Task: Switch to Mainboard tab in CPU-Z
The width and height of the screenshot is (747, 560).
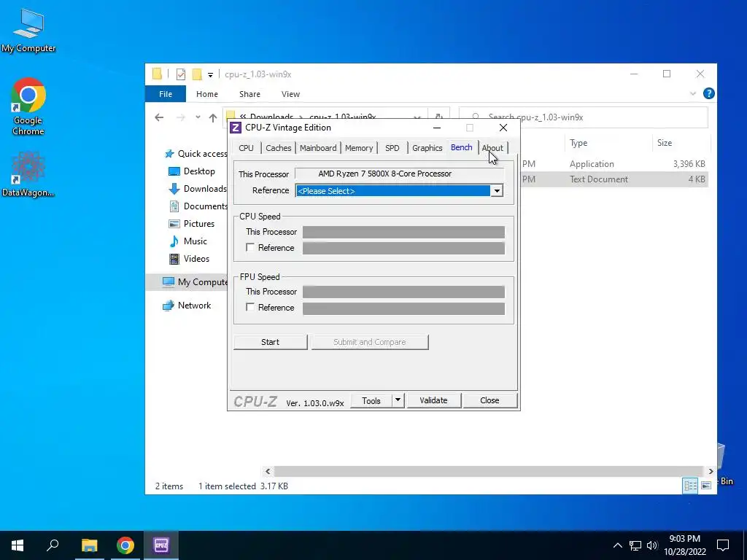Action: [x=318, y=148]
